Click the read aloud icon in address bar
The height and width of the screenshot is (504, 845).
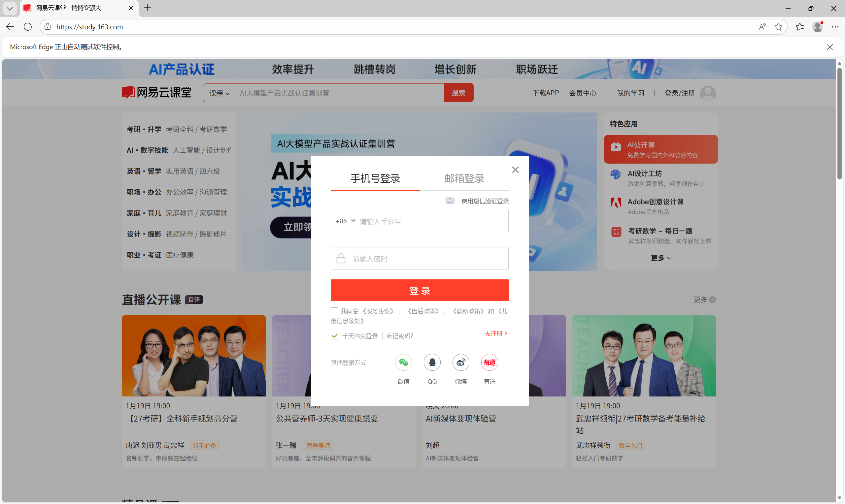pyautogui.click(x=762, y=27)
